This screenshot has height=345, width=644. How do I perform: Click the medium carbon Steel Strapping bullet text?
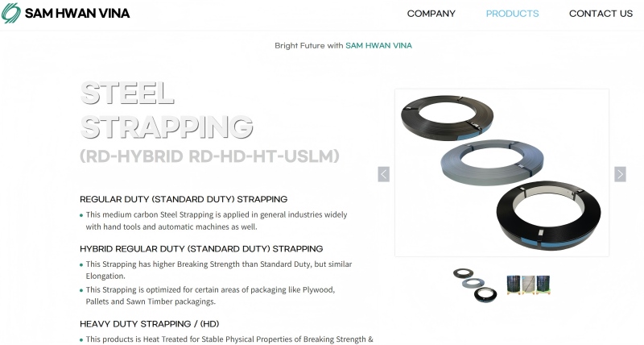click(x=217, y=221)
